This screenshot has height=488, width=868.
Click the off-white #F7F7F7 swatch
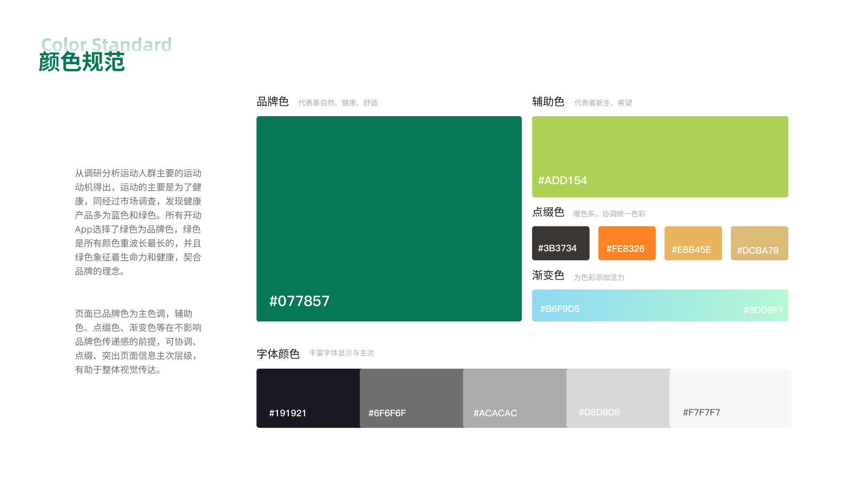click(730, 398)
